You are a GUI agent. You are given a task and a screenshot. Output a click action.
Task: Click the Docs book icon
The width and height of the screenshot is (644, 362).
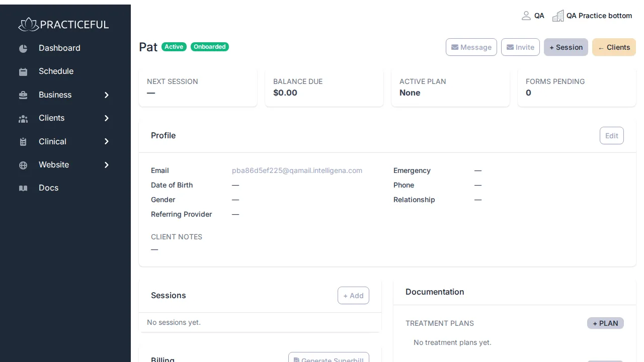[x=23, y=188]
